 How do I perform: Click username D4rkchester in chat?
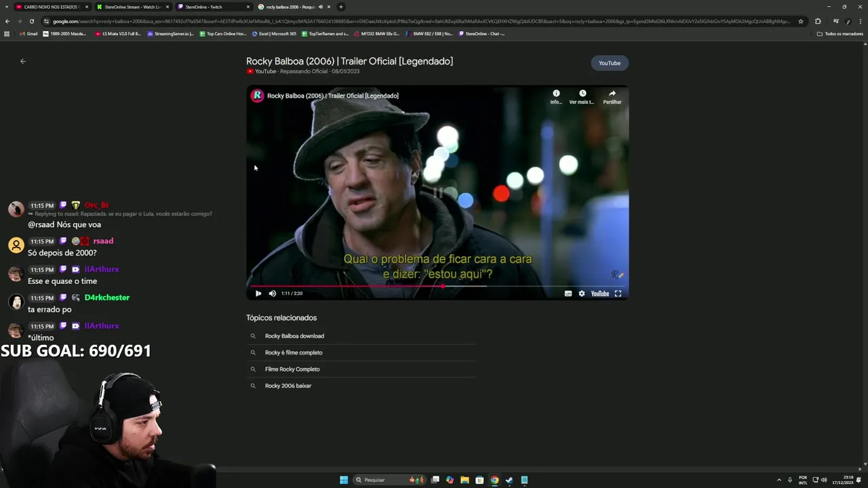107,298
